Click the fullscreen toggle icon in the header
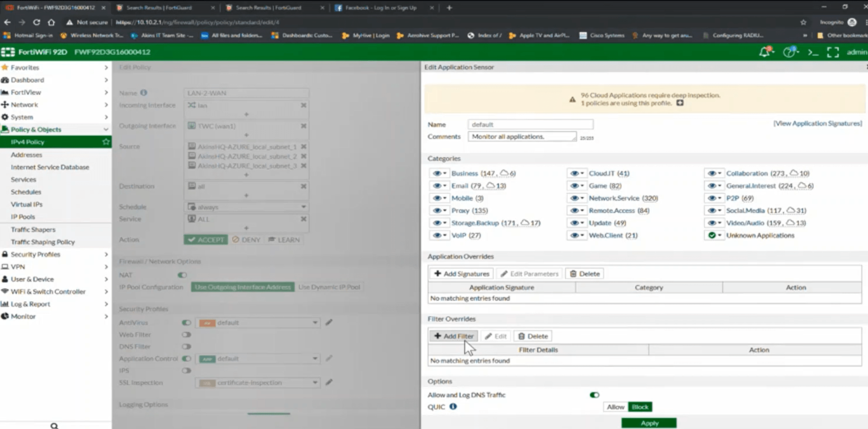Image resolution: width=868 pixels, height=429 pixels. click(x=833, y=52)
